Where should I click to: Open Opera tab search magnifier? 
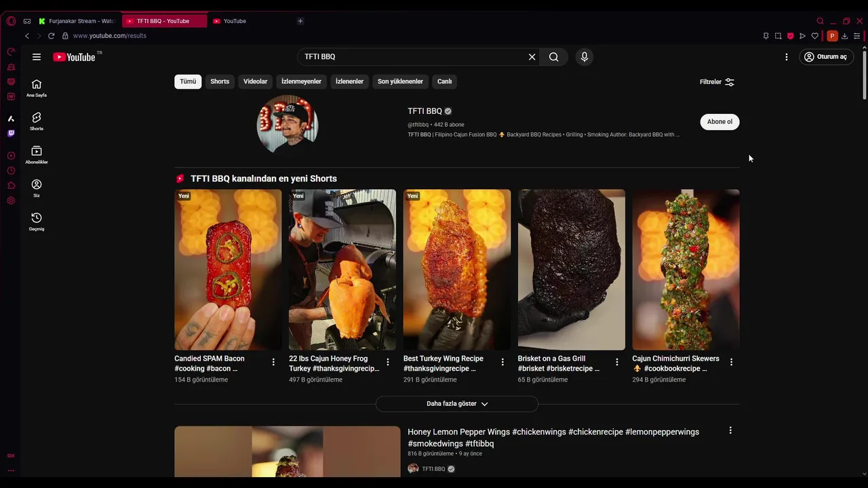(820, 21)
